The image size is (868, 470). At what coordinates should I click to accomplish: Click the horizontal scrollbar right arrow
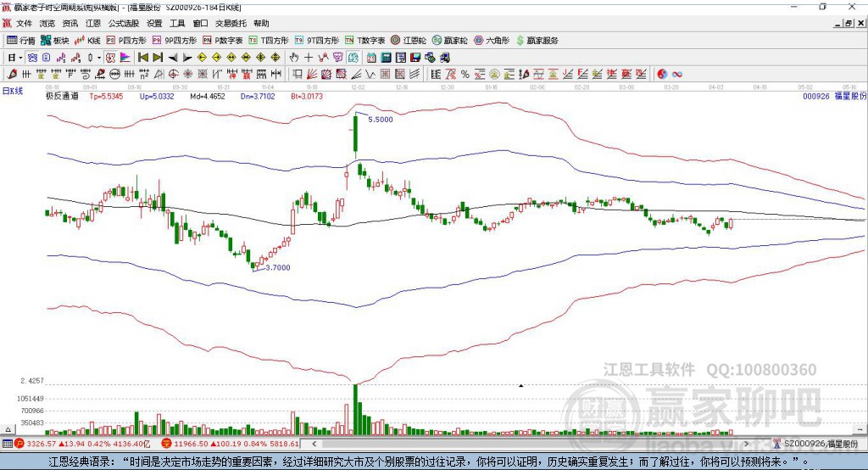746,444
